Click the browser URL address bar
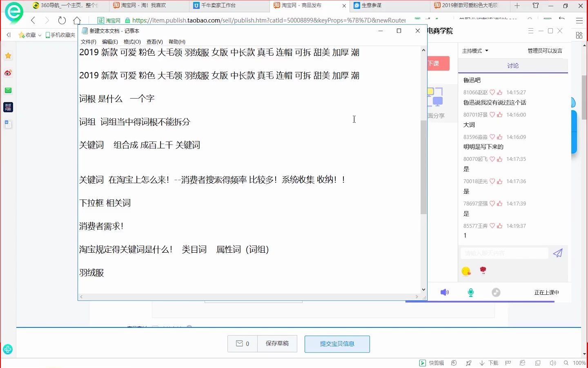Image resolution: width=588 pixels, height=368 pixels. (269, 20)
